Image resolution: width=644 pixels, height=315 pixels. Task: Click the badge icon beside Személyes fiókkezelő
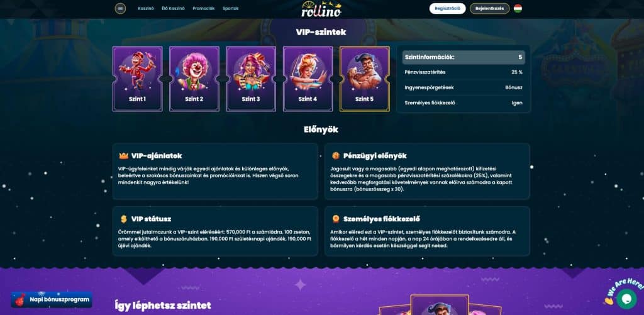pyautogui.click(x=336, y=219)
